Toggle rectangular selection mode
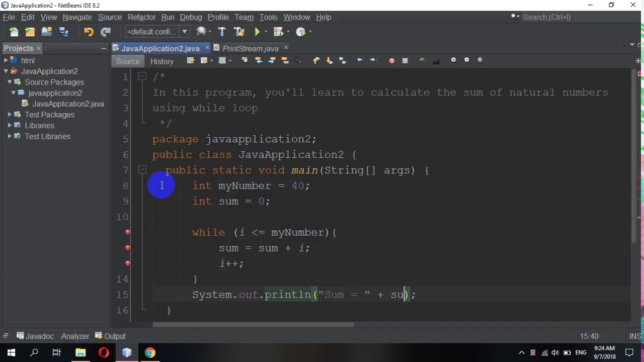The width and height of the screenshot is (644, 362). click(x=298, y=60)
